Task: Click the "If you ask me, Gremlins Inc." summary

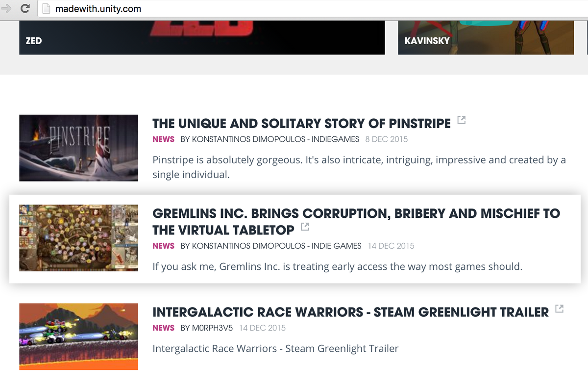Action: [338, 267]
